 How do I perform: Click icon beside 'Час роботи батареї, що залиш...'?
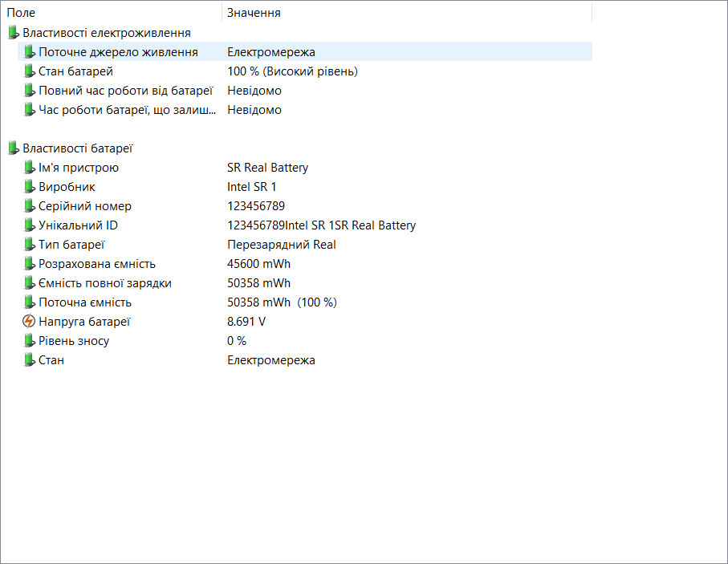tap(29, 110)
